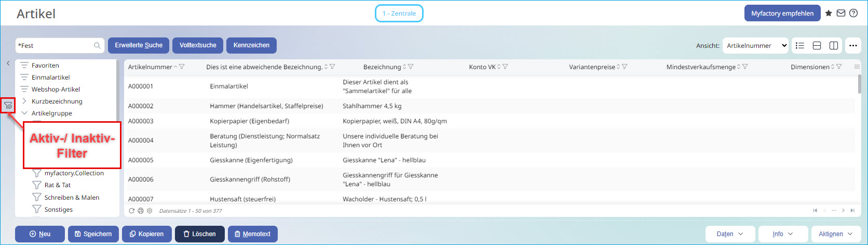Screen dimensions: 868x245
Task: Select the Einmalartikel tree entry
Action: click(x=51, y=78)
